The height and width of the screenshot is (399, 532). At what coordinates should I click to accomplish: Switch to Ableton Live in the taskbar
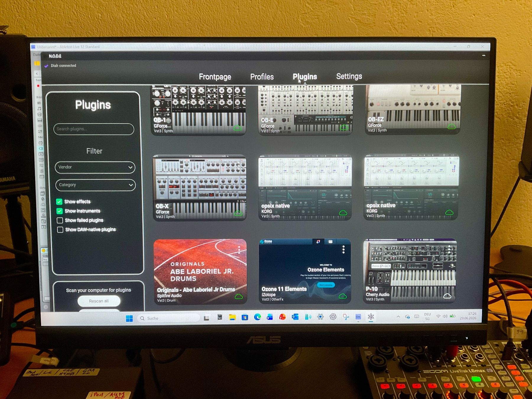coord(358,317)
